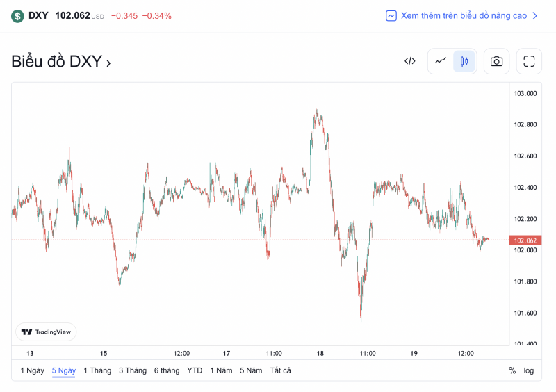Switch to '3 Tháng' range
The width and height of the screenshot is (556, 392).
(x=133, y=370)
